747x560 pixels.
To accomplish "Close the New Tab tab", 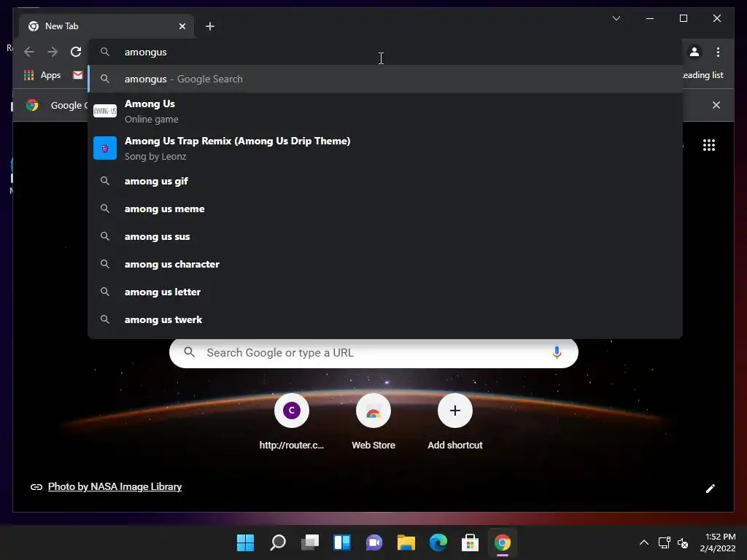I will click(x=182, y=26).
